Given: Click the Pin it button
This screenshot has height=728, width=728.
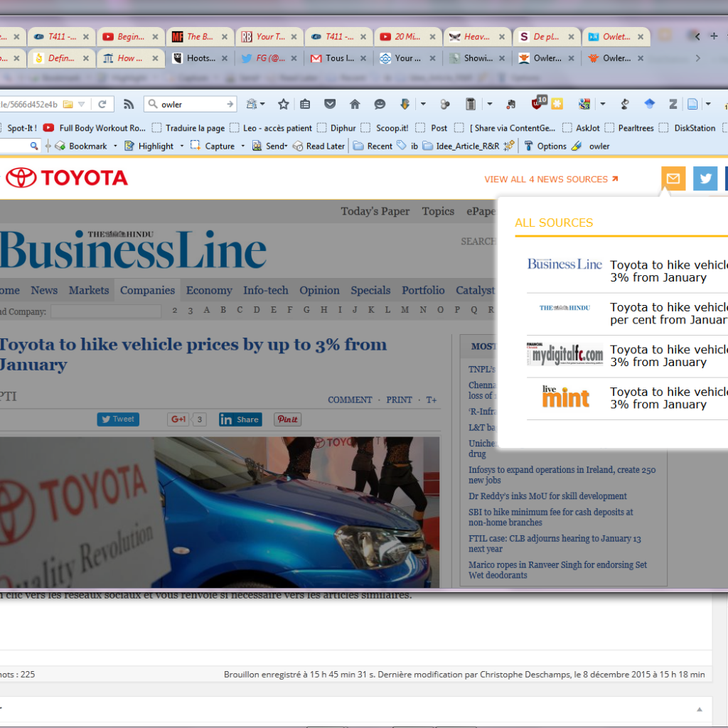Looking at the screenshot, I should (287, 419).
